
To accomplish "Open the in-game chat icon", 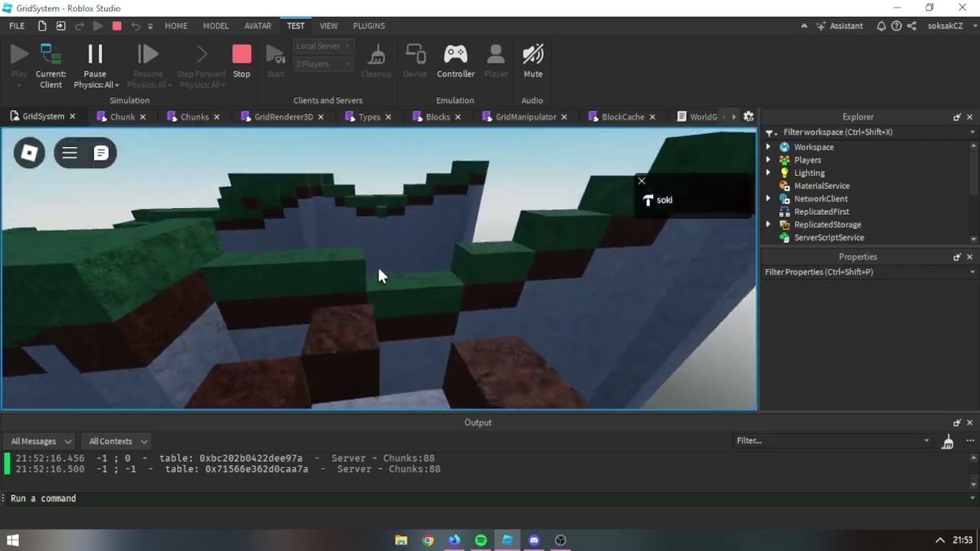I will pyautogui.click(x=101, y=153).
